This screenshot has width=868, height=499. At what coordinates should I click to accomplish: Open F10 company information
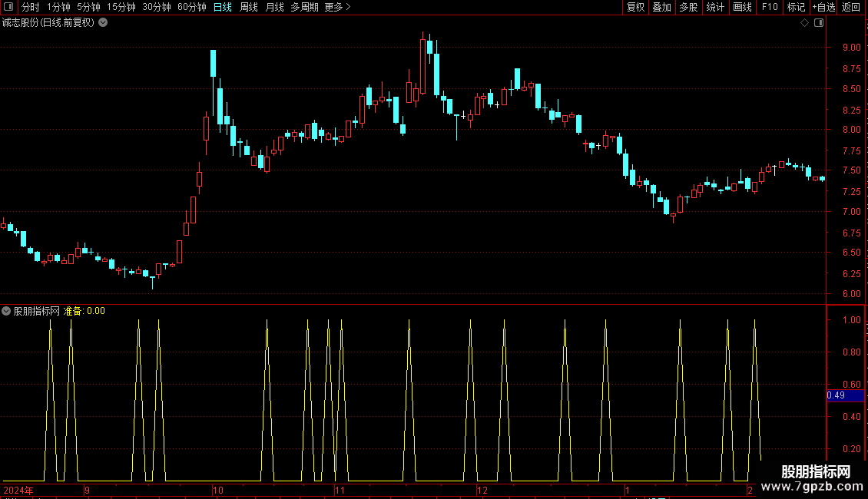coord(770,7)
